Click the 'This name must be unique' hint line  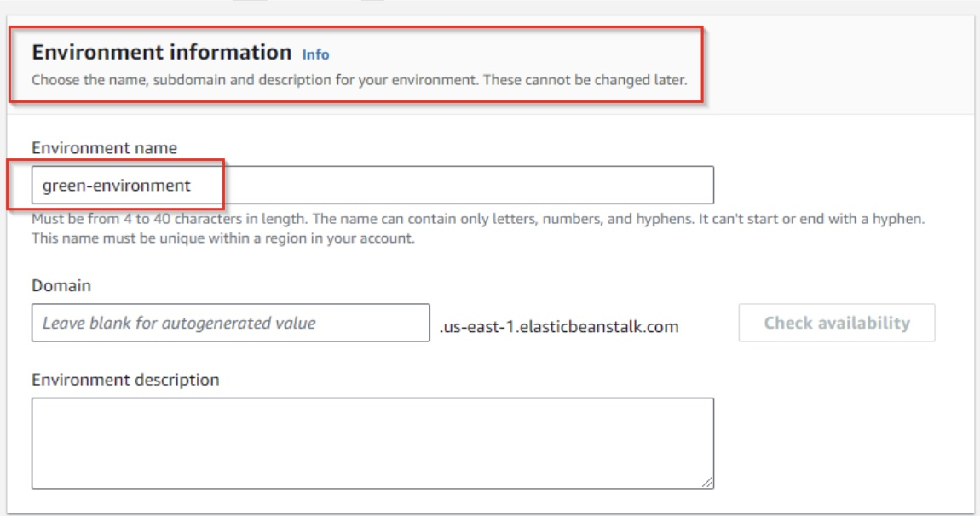(222, 238)
